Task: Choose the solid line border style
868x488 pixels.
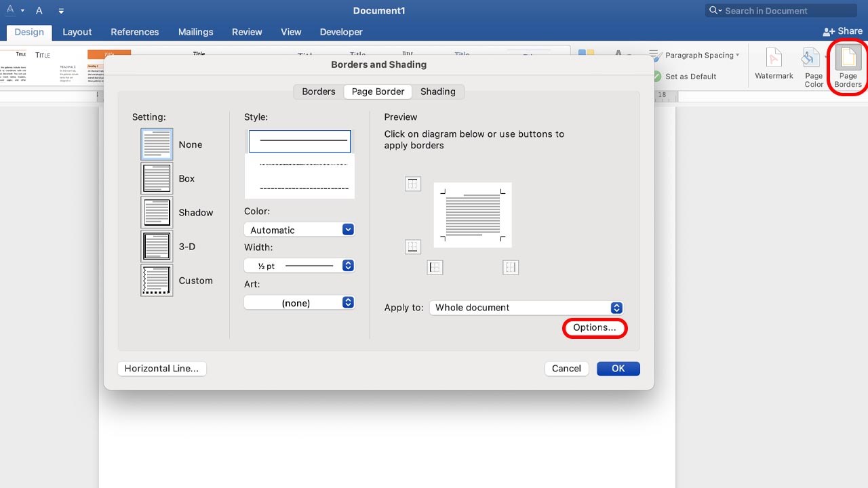Action: (x=300, y=141)
